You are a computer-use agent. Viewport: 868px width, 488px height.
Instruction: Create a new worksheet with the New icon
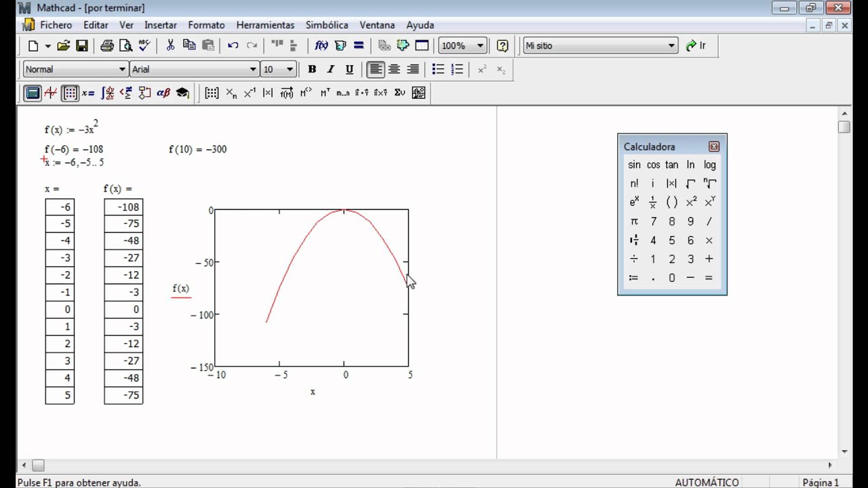(33, 46)
